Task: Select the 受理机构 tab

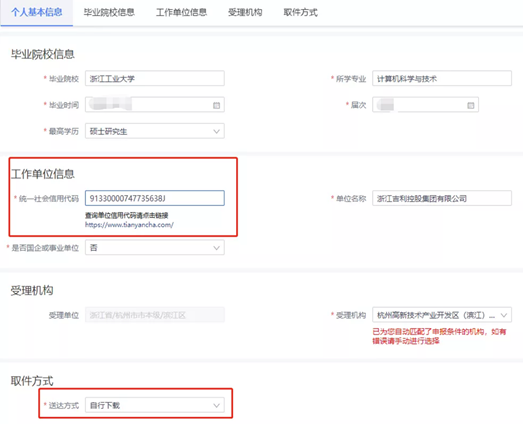Action: (245, 12)
